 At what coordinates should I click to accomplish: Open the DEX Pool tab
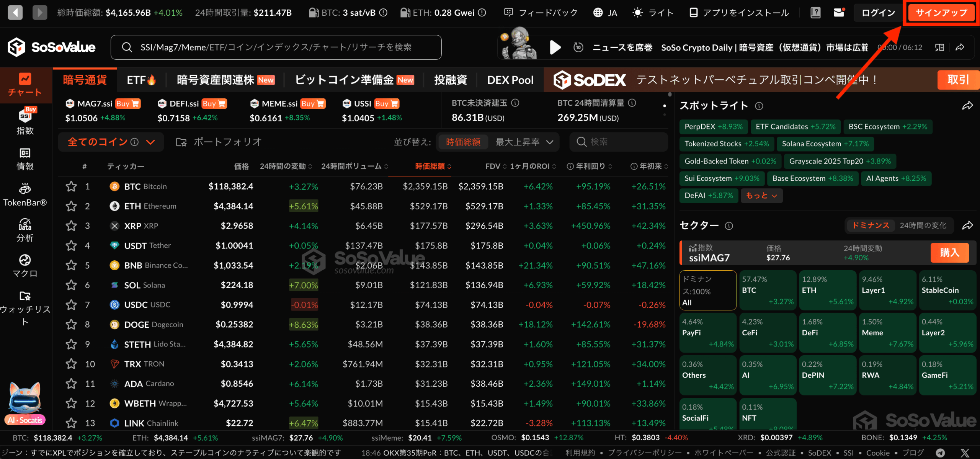[510, 80]
